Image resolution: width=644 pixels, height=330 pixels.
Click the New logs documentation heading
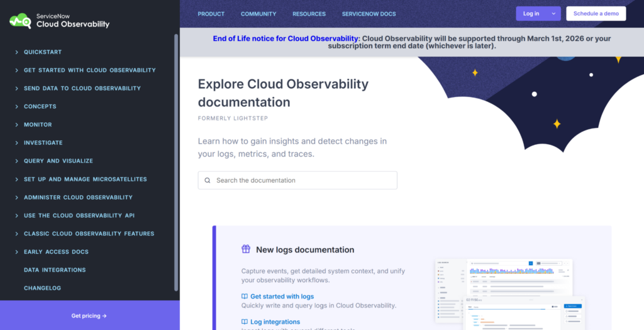pos(305,250)
